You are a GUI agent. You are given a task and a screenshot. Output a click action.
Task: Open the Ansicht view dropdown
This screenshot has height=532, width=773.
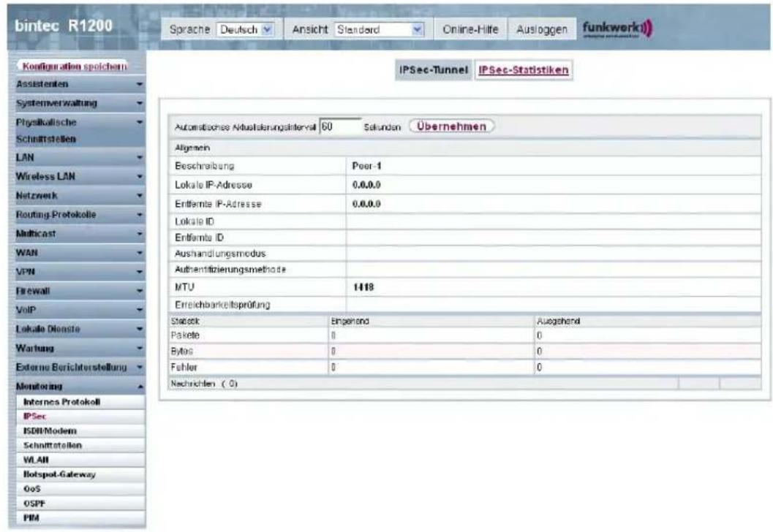(x=379, y=29)
